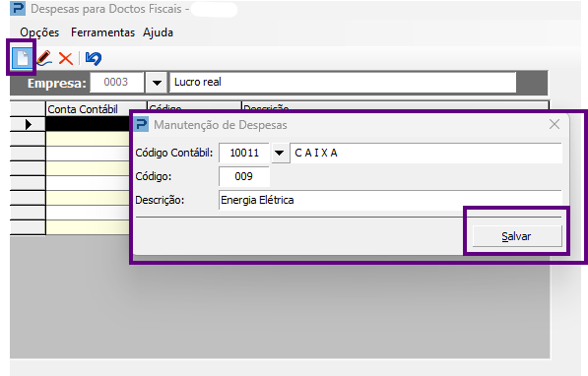Open the Empresa dropdown arrow
The image size is (588, 376).
click(157, 83)
